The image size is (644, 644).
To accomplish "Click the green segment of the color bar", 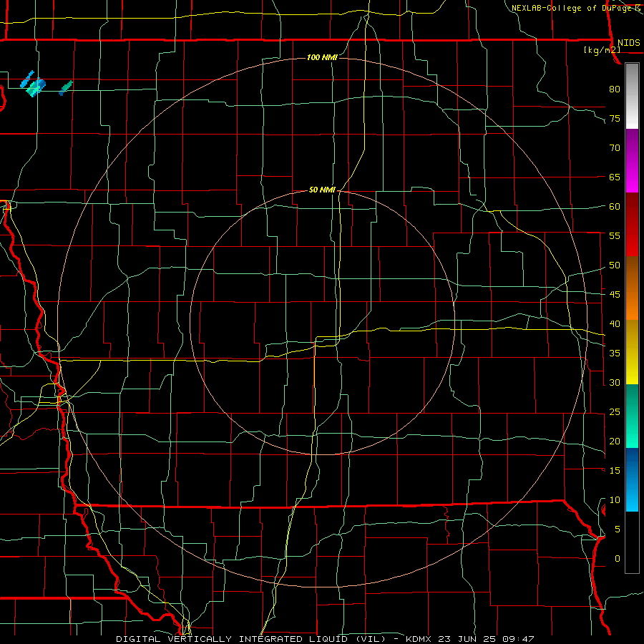I will [632, 416].
